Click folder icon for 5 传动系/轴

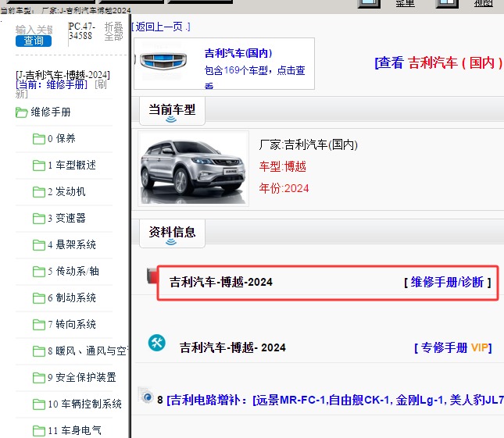(38, 272)
